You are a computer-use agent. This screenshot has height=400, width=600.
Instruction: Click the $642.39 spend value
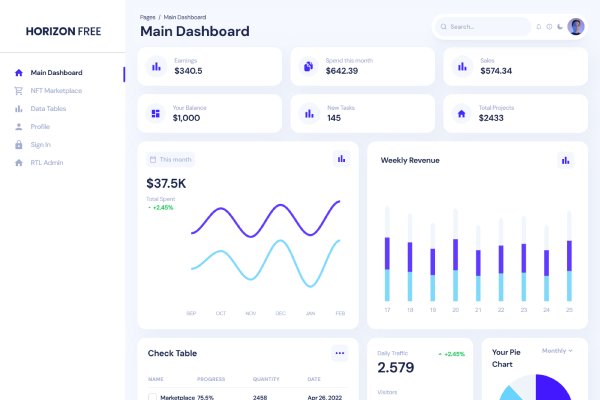[x=342, y=71]
